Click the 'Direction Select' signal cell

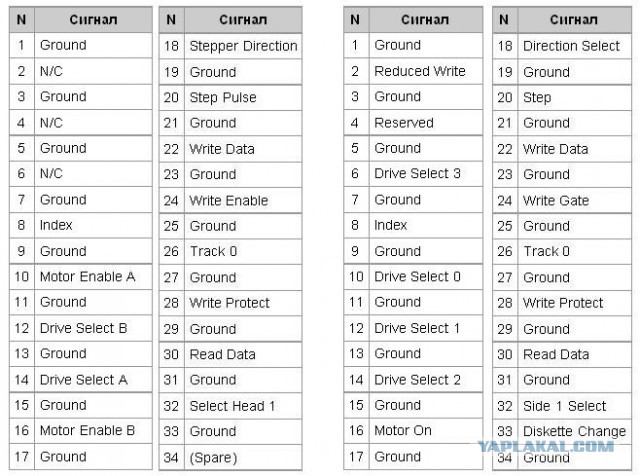(571, 46)
